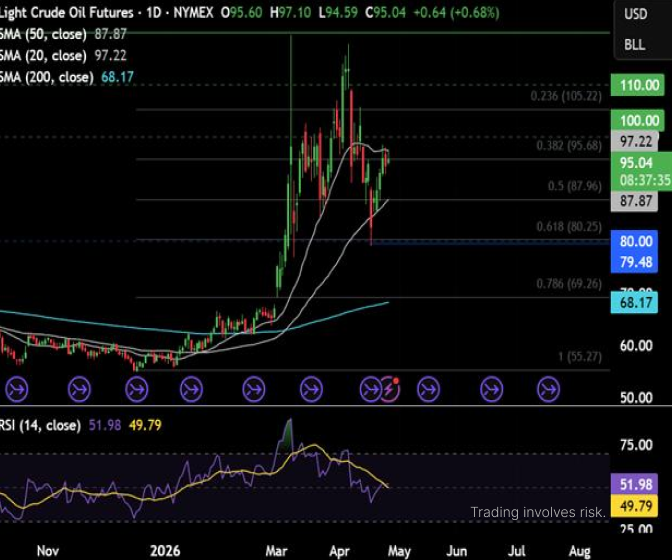Click the Aug time axis label

[x=579, y=551]
